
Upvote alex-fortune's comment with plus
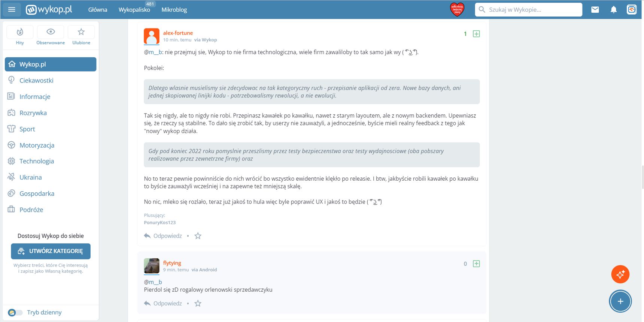(x=476, y=34)
